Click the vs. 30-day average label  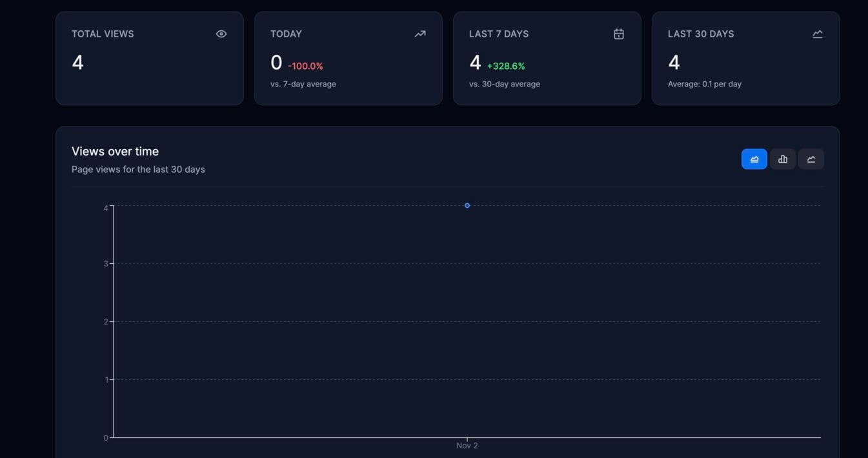[505, 83]
